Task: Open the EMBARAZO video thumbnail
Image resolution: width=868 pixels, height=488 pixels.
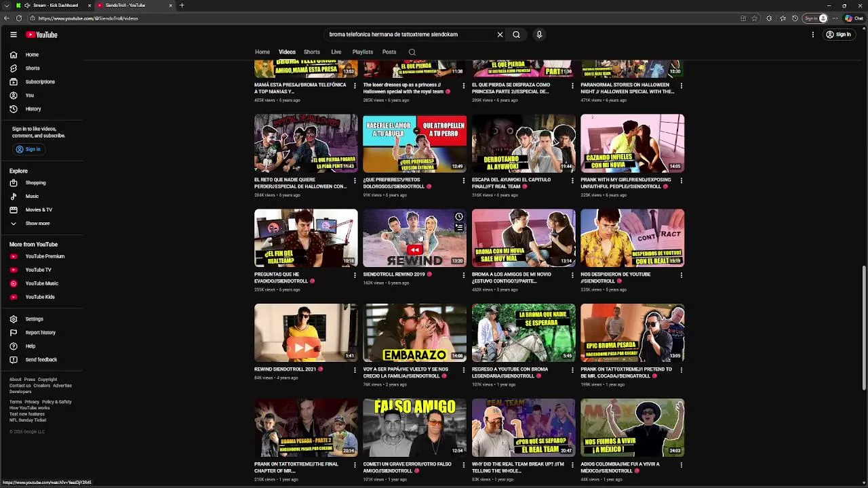Action: tap(414, 333)
